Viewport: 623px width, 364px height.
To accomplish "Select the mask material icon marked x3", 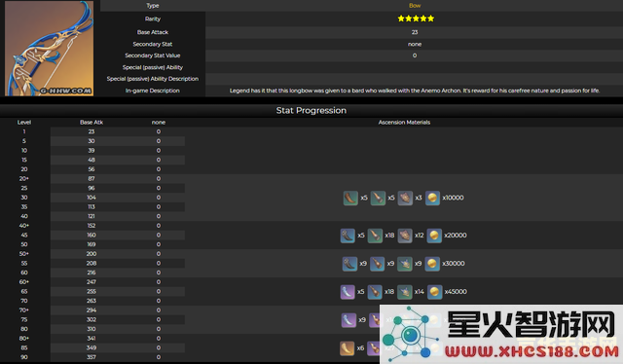I will coord(405,198).
